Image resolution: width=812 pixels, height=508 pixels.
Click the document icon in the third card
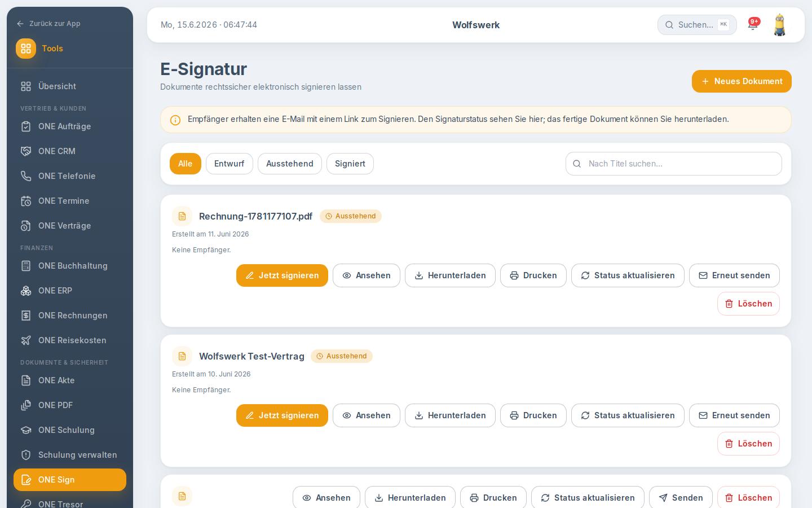click(182, 496)
